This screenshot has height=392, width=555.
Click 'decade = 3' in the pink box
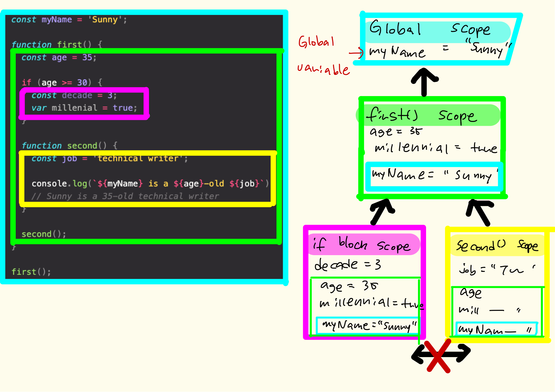[347, 265]
